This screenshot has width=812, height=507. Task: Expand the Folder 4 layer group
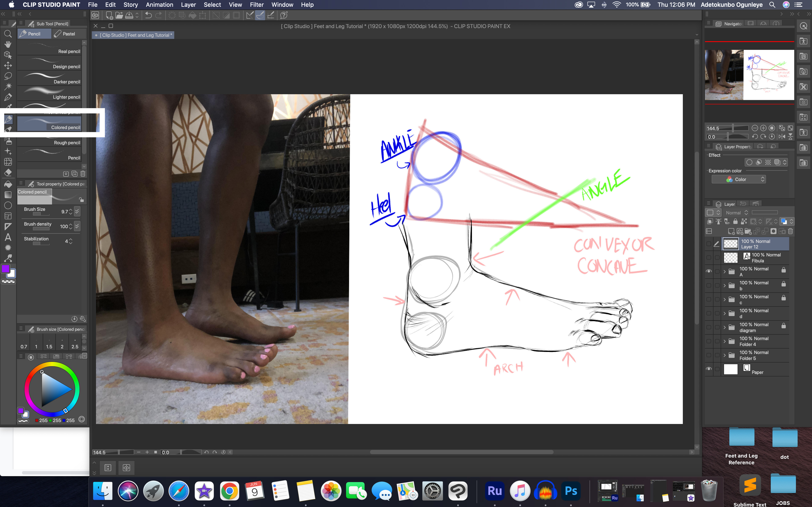725,341
